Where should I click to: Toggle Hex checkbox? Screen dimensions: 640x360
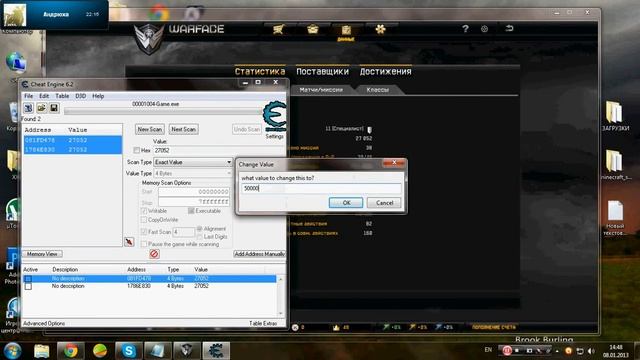point(137,150)
